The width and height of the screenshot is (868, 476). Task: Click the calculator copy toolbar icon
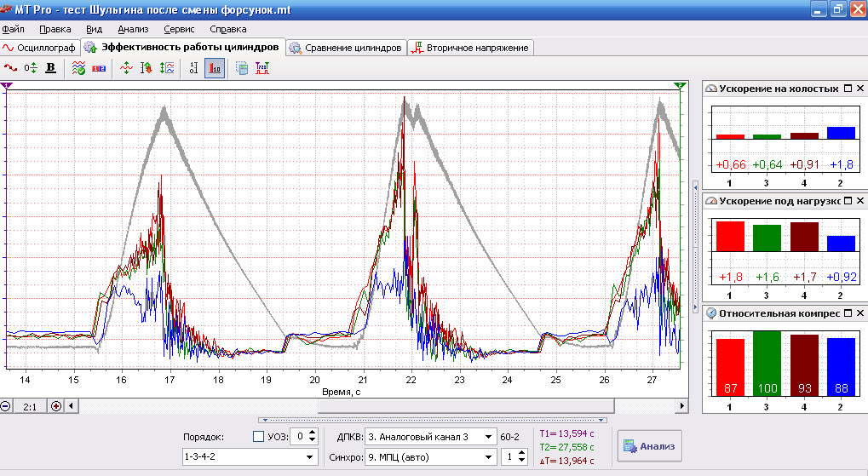point(242,68)
